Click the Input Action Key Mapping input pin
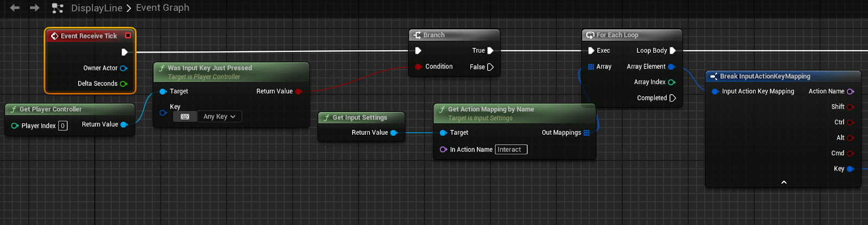The width and height of the screenshot is (868, 225). (x=715, y=92)
